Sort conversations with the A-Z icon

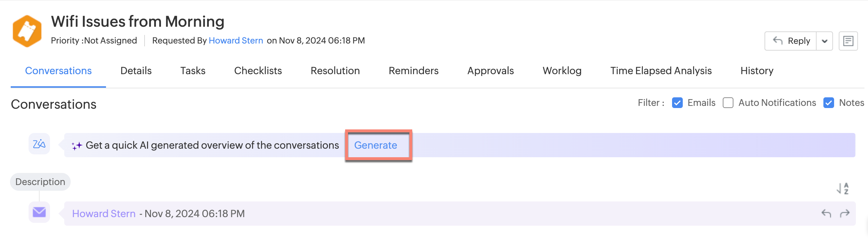click(x=843, y=188)
